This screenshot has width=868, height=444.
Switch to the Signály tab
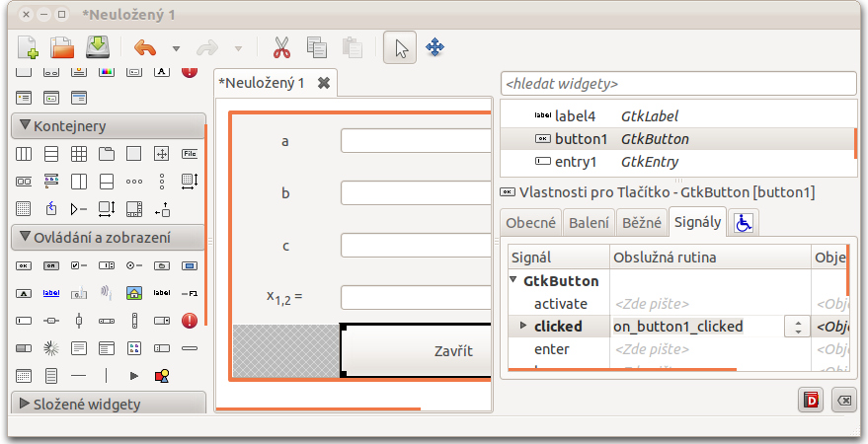coord(697,222)
